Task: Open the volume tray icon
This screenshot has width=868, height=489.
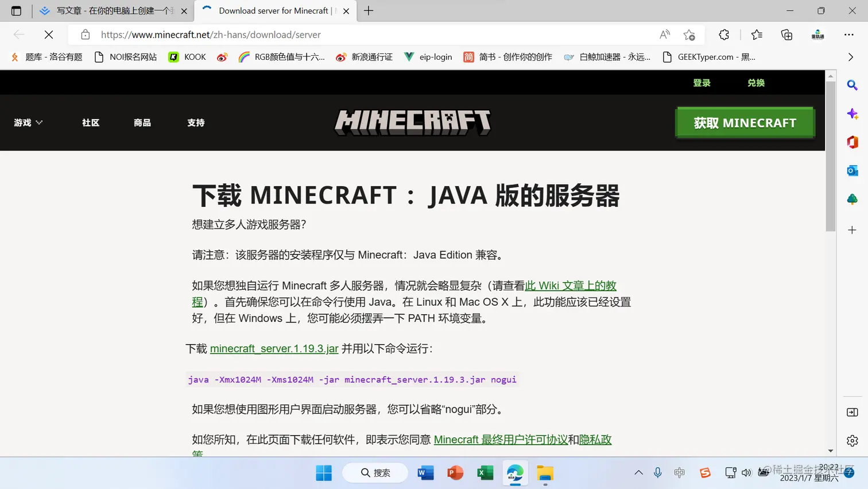Action: 746,472
